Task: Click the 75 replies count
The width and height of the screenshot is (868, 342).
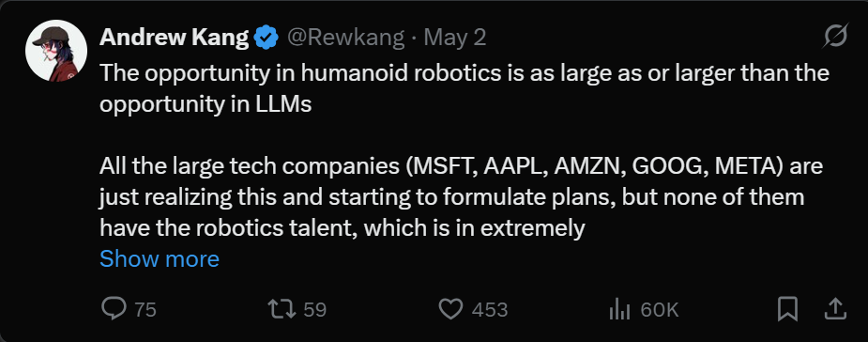Action: [145, 310]
